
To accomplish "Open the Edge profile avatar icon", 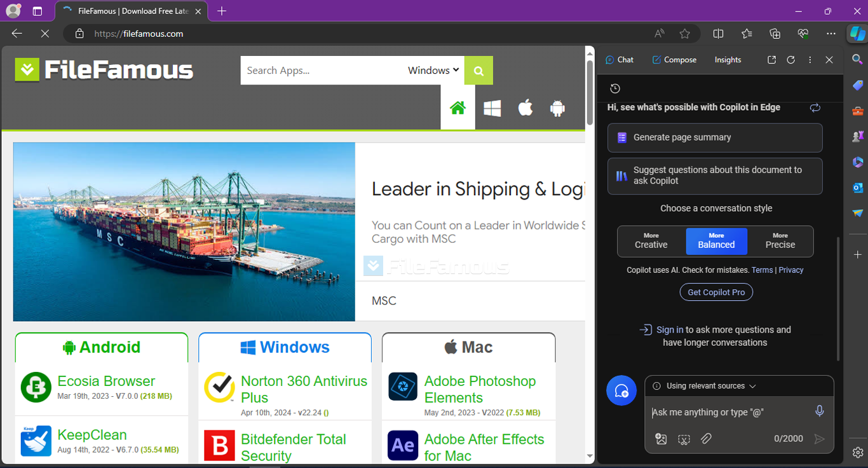I will point(13,11).
